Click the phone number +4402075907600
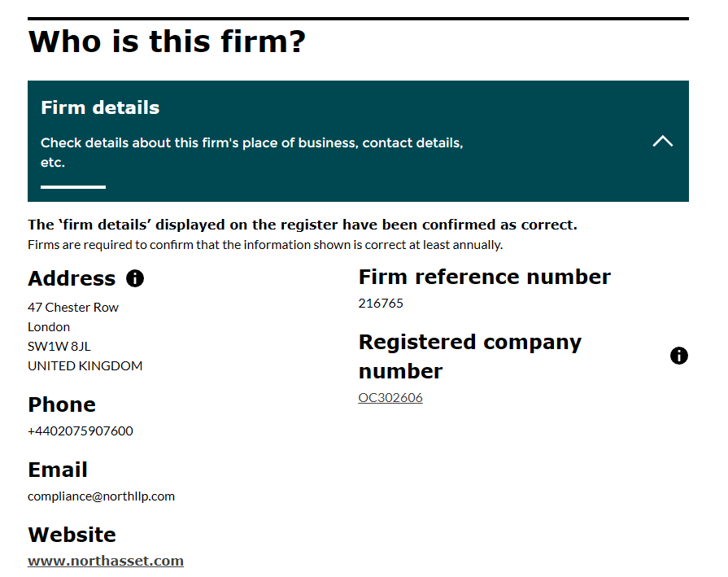The height and width of the screenshot is (577, 728). (x=81, y=431)
